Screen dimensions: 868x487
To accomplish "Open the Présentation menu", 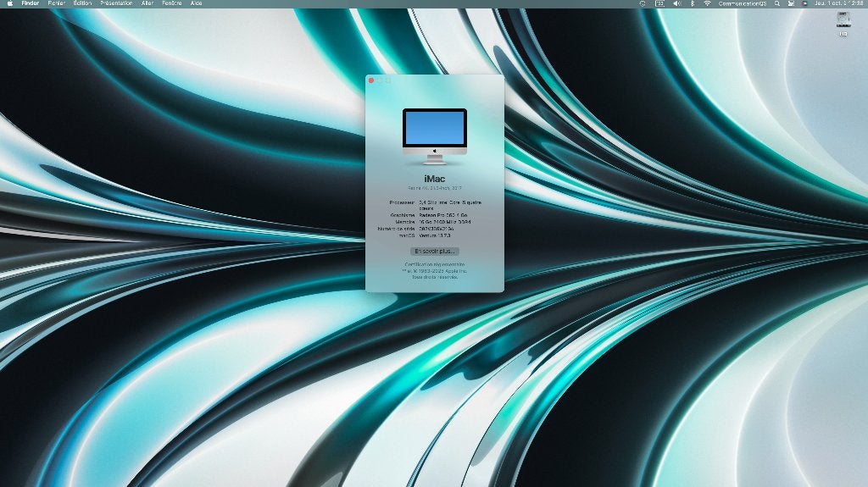I will point(116,3).
